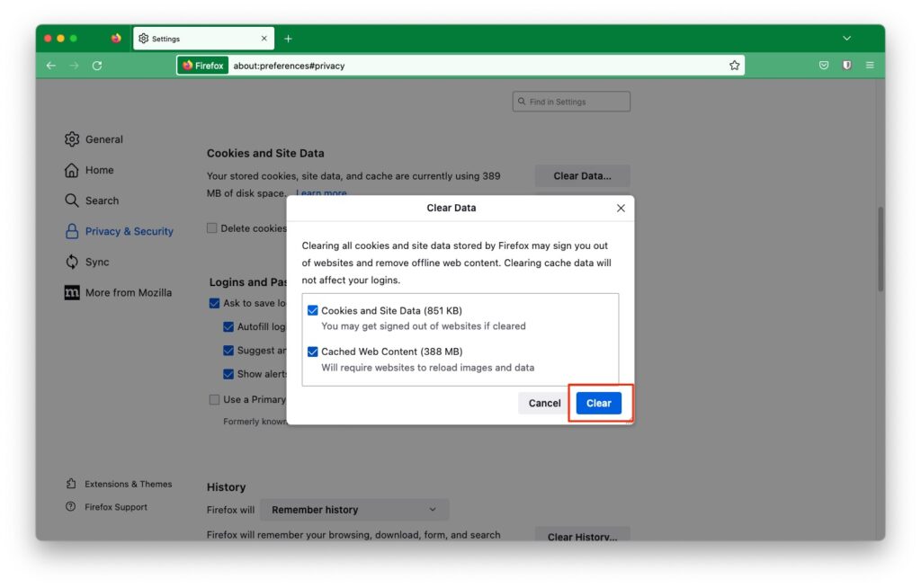Screen dimensions: 921x588
Task: Click the reload page icon
Action: [97, 66]
